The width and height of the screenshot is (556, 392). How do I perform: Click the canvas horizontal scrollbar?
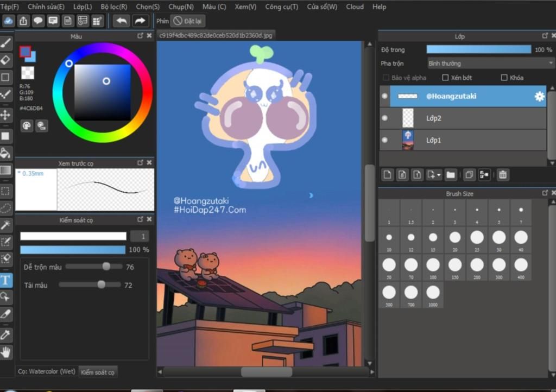click(266, 372)
